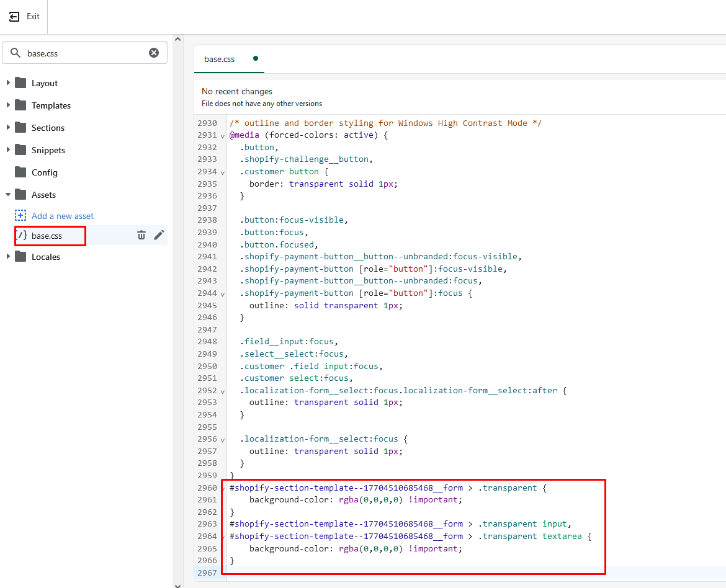
Task: Select the Assets folder label
Action: coord(43,195)
